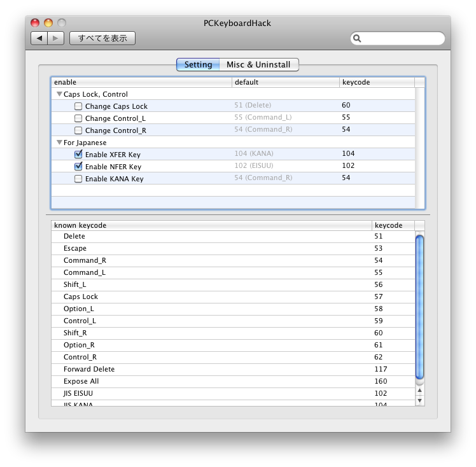
Task: Select the Control_R known keycode row
Action: [233, 358]
